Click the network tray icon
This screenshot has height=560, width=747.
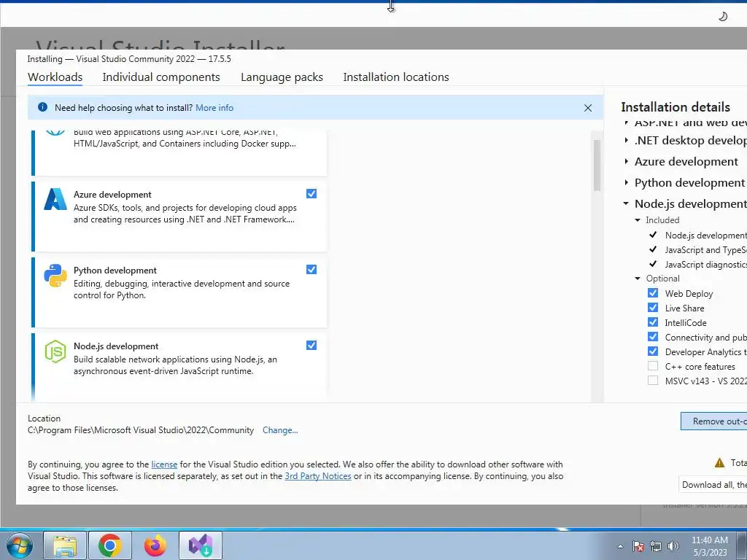pos(656,547)
